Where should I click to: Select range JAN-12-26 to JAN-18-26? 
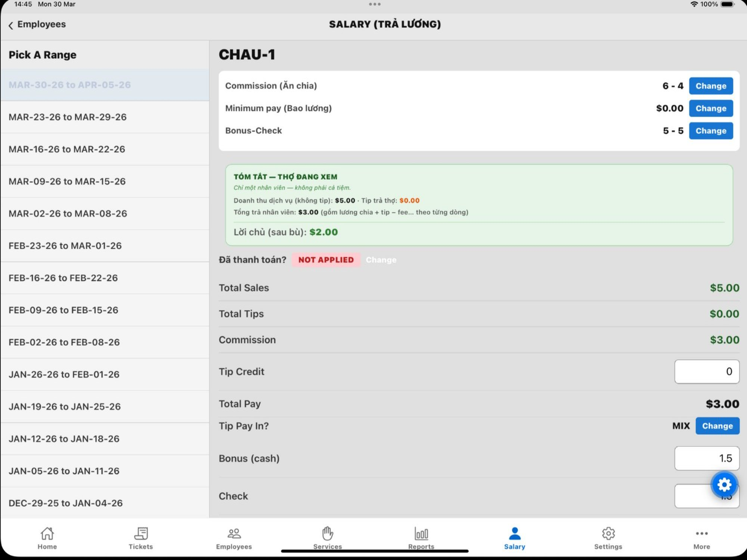point(105,439)
